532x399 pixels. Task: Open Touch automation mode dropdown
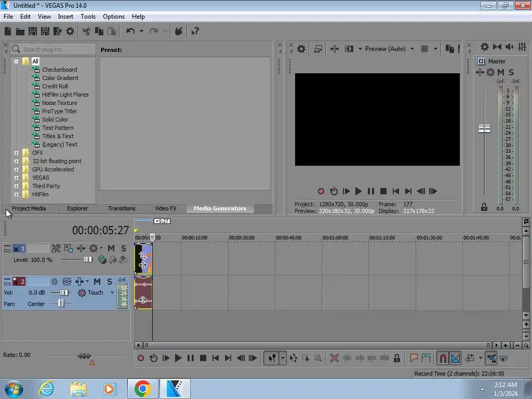[x=112, y=292]
